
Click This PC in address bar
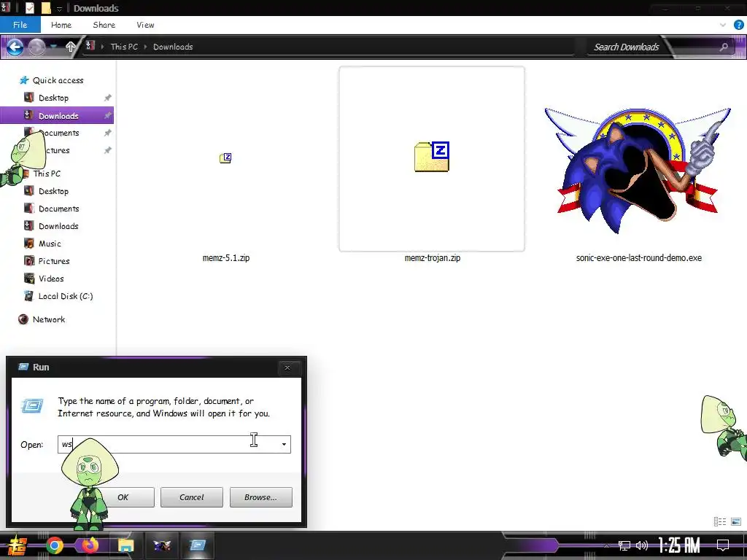pos(124,47)
